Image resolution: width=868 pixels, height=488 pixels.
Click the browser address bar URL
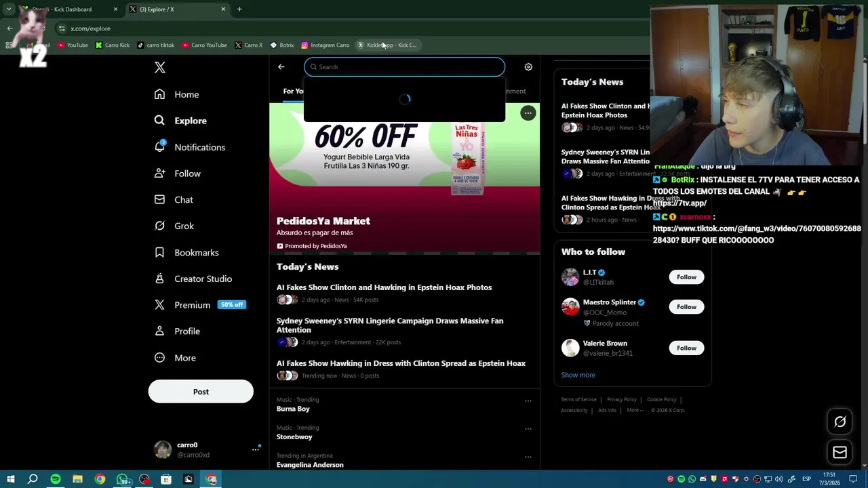tap(90, 28)
